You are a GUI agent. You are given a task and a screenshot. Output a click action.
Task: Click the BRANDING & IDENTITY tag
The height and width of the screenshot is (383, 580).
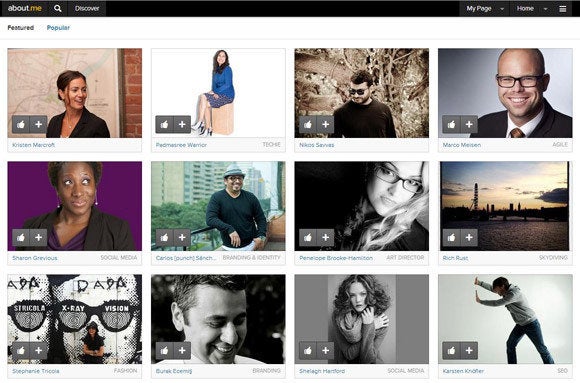pos(252,258)
